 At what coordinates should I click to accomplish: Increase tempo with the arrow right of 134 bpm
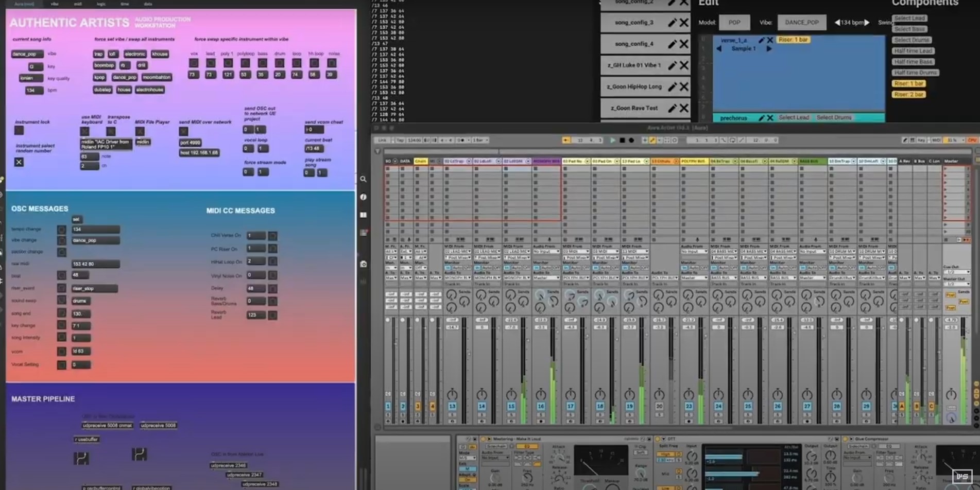[x=867, y=23]
